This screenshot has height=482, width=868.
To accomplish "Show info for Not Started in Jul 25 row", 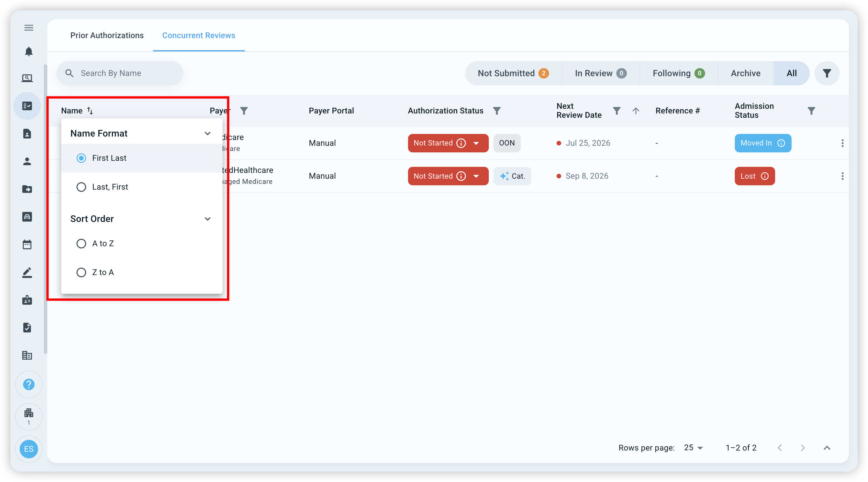I will [x=461, y=143].
